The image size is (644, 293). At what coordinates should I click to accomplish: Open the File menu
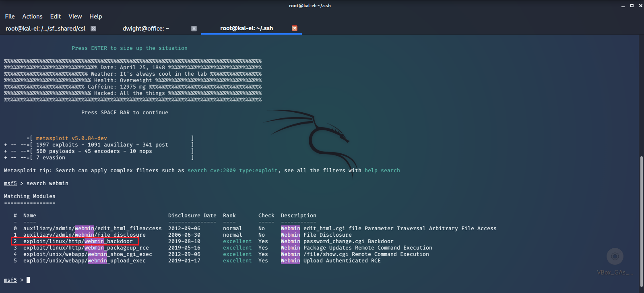(x=10, y=17)
